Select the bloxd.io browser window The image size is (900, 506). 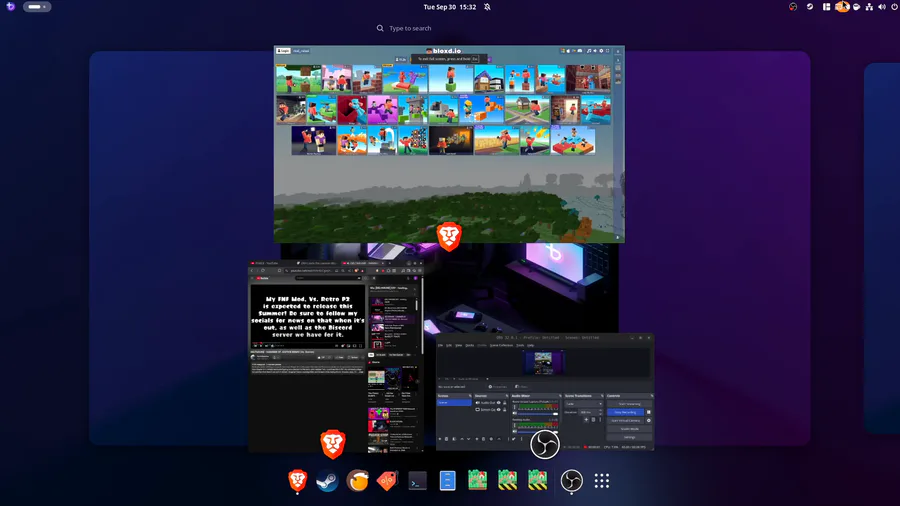tap(449, 143)
